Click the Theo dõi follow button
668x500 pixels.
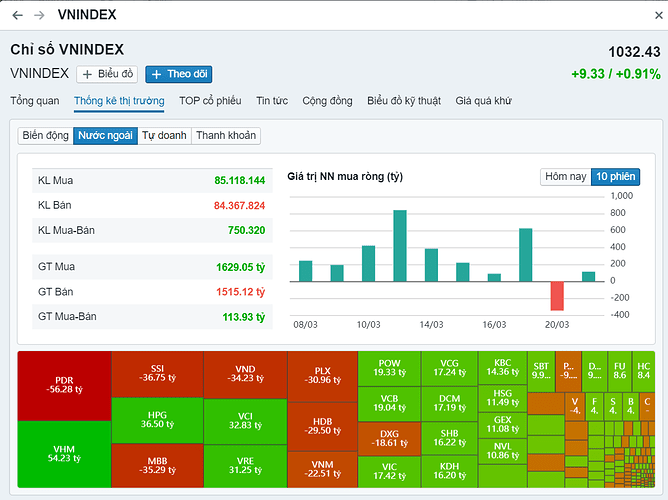point(178,74)
